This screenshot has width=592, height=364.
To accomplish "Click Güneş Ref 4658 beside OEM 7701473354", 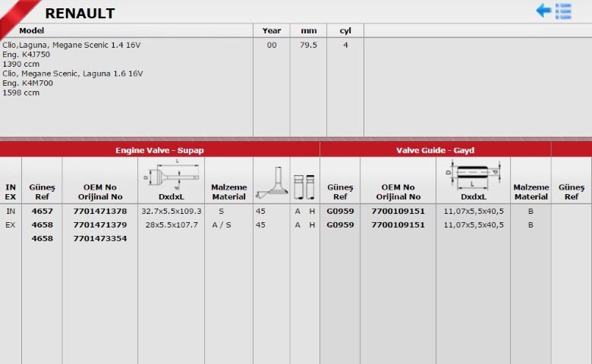I will 42,238.
